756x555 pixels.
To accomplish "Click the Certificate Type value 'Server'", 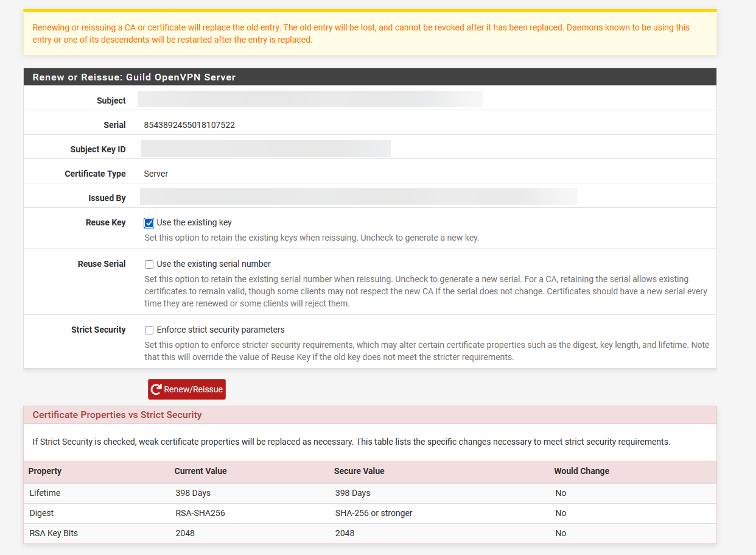I will 156,174.
